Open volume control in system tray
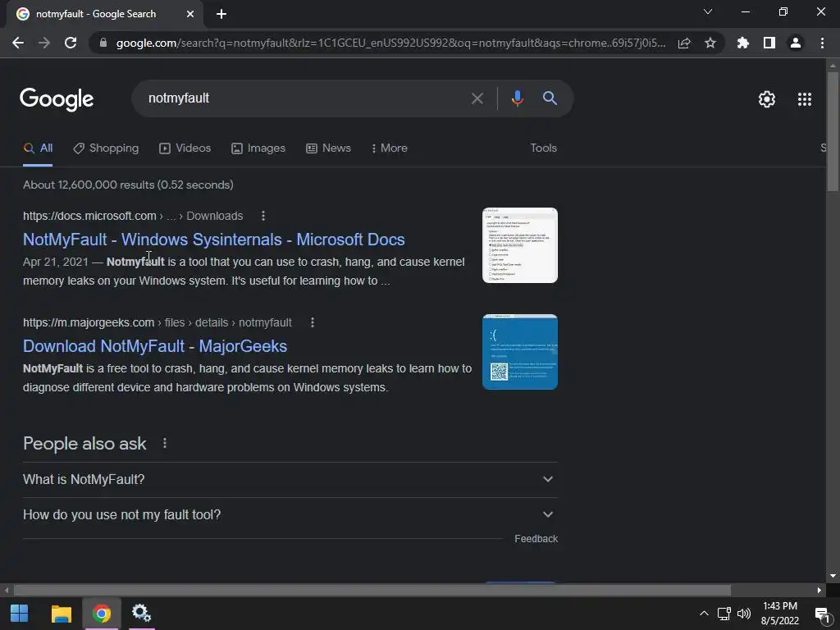This screenshot has height=630, width=840. tap(743, 614)
